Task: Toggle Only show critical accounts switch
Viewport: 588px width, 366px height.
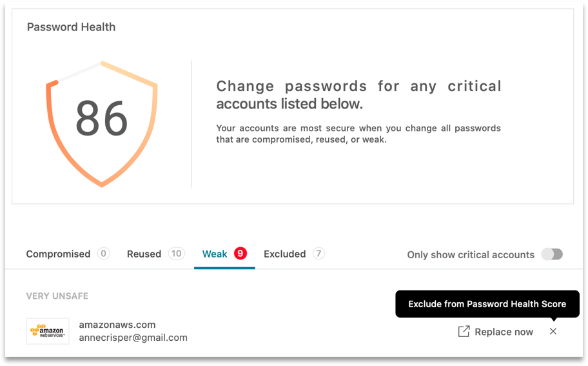Action: [x=552, y=254]
